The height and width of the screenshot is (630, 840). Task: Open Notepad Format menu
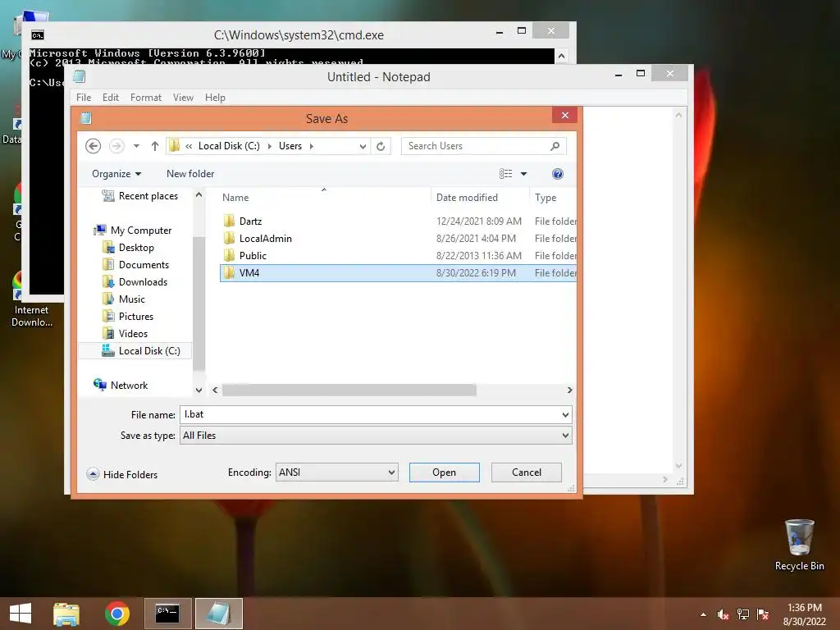146,98
